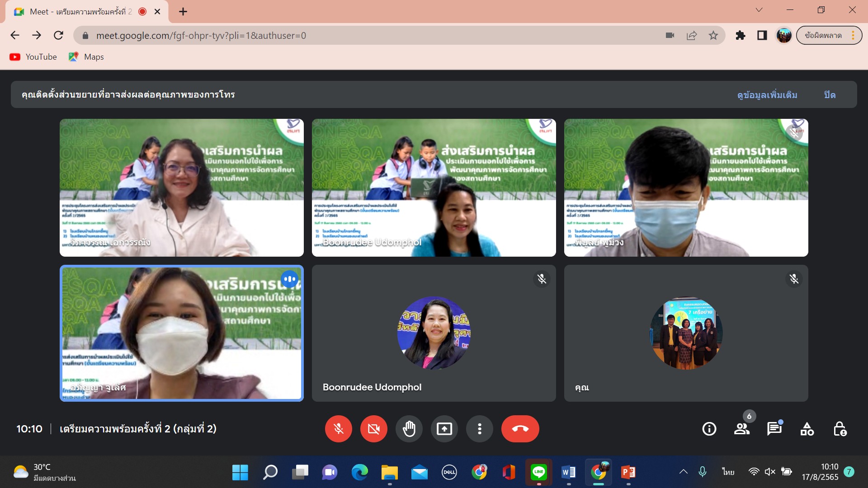Image resolution: width=868 pixels, height=488 pixels.
Task: Open Chrome extensions puzzle icon
Action: coord(740,35)
